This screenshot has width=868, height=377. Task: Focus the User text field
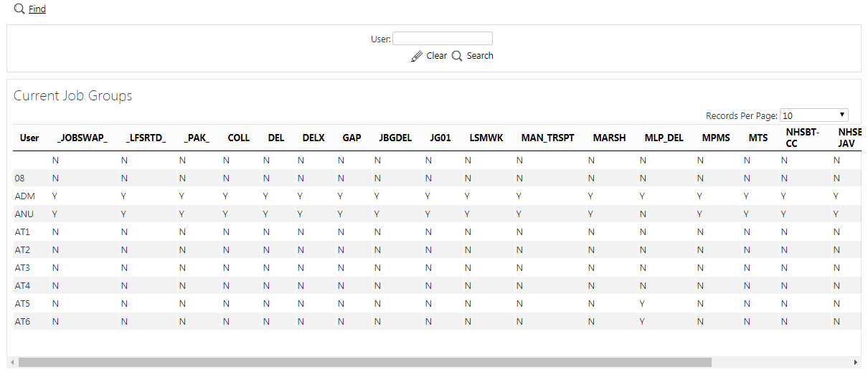pos(443,39)
